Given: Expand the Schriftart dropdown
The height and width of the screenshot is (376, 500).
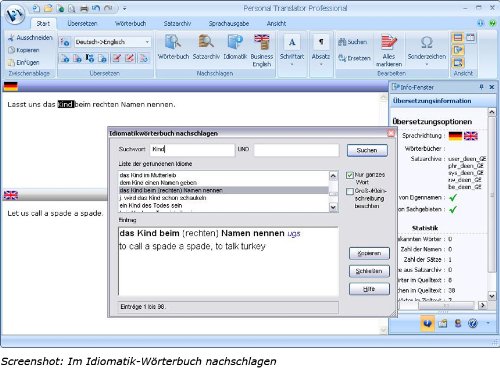Looking at the screenshot, I should point(292,64).
